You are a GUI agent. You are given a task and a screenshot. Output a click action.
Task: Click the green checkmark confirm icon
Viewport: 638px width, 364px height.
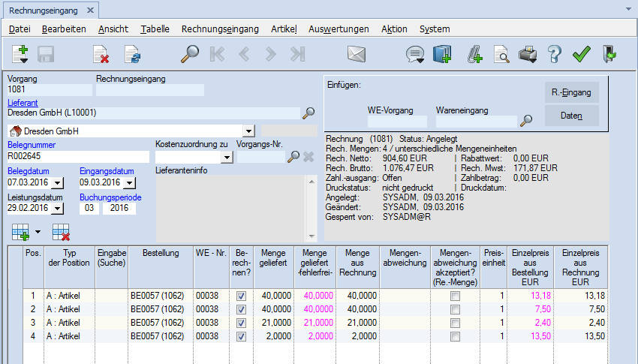(x=580, y=54)
